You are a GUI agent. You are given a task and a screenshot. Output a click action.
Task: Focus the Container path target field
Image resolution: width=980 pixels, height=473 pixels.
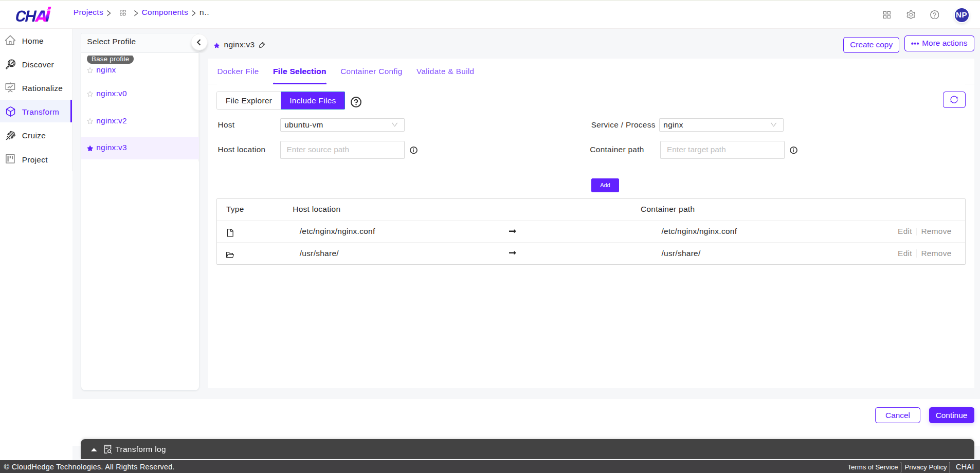pos(722,150)
